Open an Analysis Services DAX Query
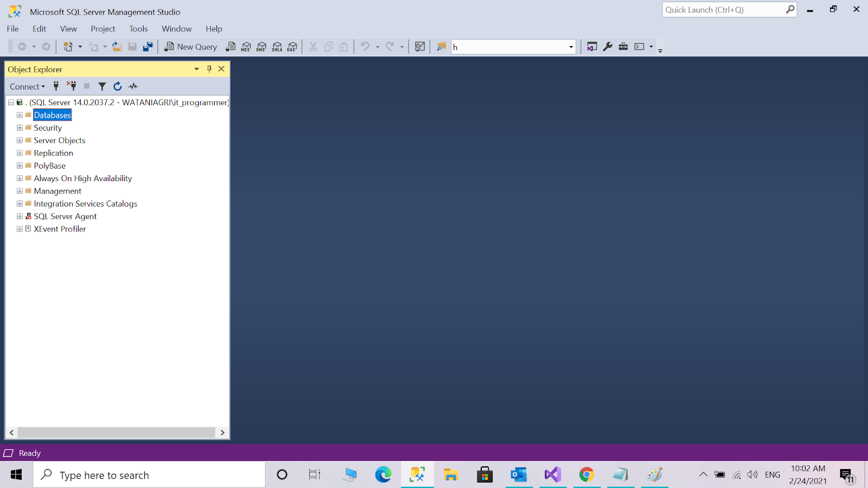The height and width of the screenshot is (488, 868). tap(292, 47)
